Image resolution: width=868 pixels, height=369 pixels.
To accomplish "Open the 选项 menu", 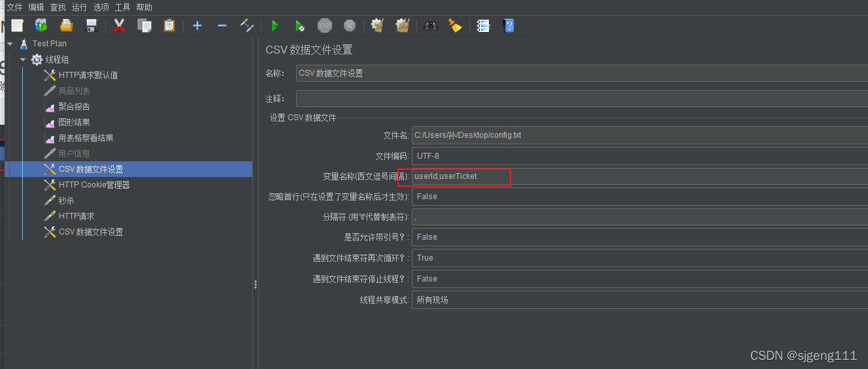I will (101, 7).
